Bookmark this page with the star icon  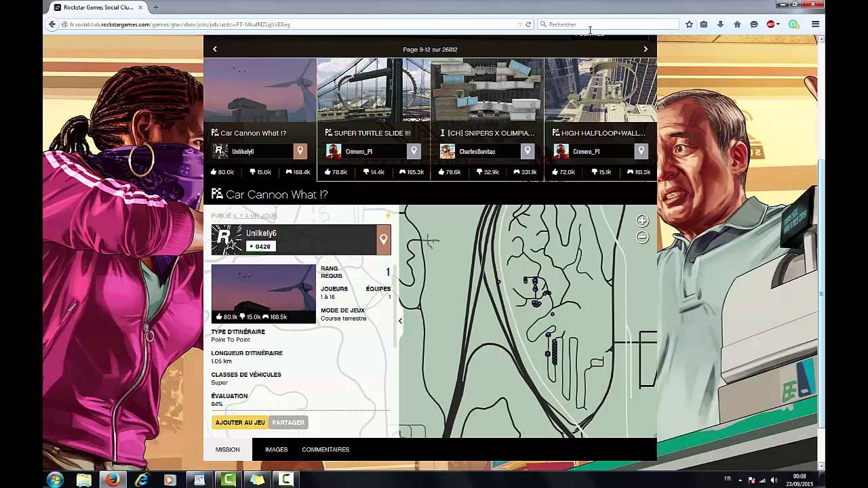coord(689,24)
